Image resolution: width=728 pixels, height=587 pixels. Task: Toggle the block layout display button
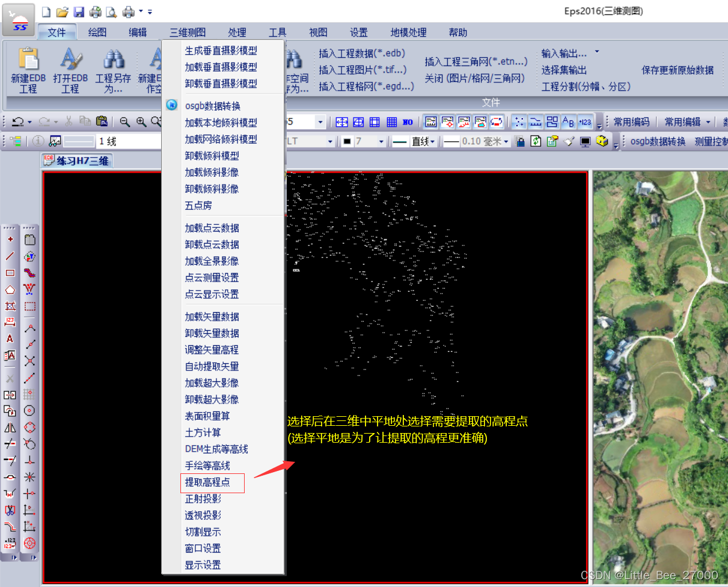[552, 122]
